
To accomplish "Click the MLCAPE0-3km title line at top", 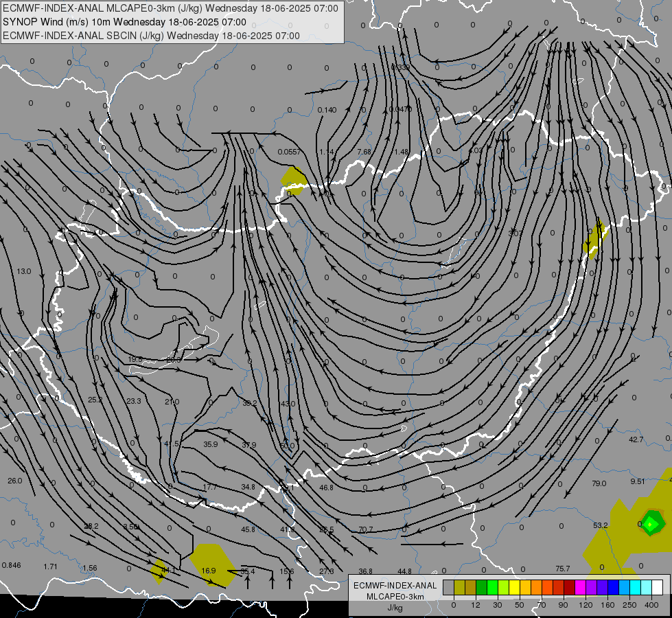I will point(170,8).
